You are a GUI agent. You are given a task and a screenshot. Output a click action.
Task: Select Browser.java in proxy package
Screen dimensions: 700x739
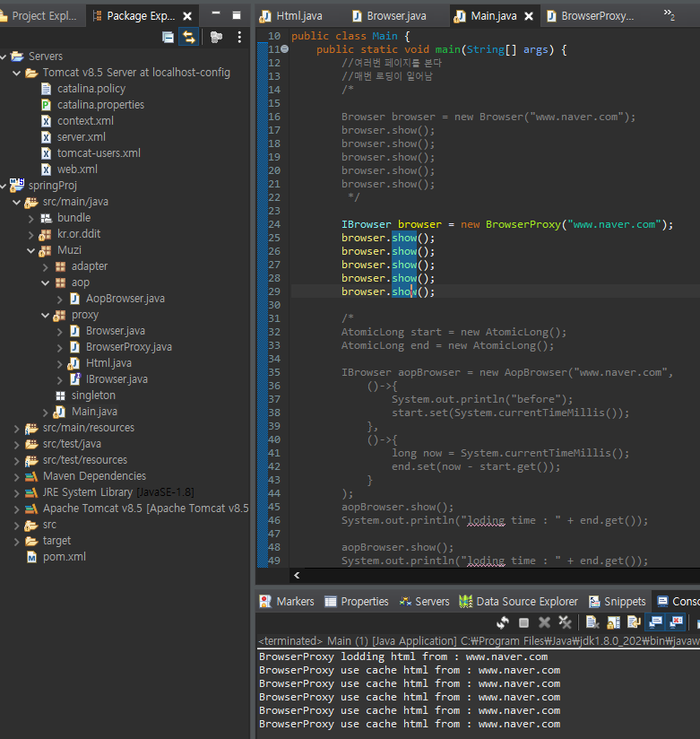pyautogui.click(x=115, y=331)
